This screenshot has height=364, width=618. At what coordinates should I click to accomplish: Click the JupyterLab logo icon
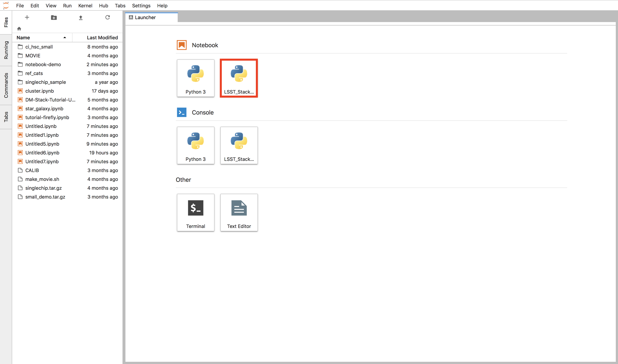coord(6,5)
